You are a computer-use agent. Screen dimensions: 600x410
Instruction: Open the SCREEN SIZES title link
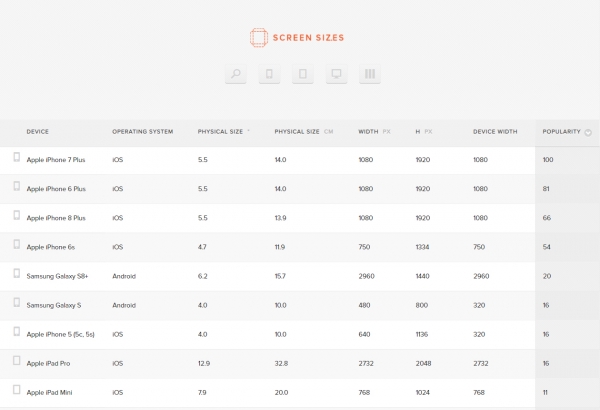point(308,38)
